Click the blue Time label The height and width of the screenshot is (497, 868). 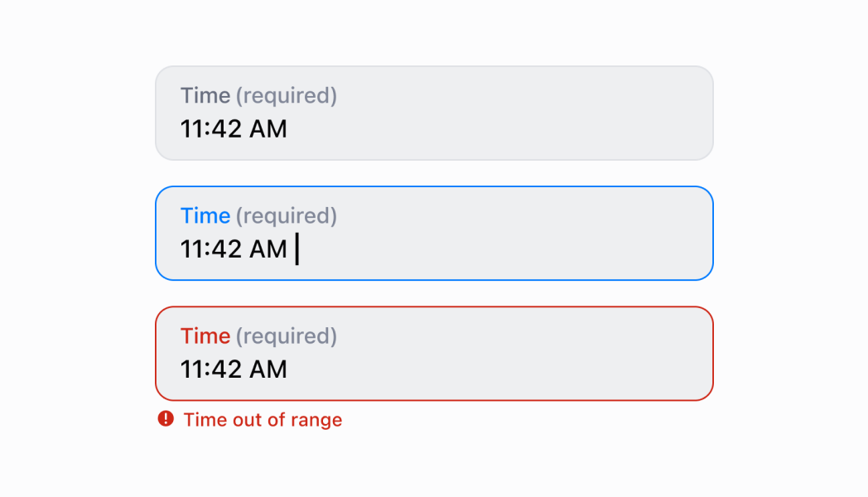click(x=205, y=215)
